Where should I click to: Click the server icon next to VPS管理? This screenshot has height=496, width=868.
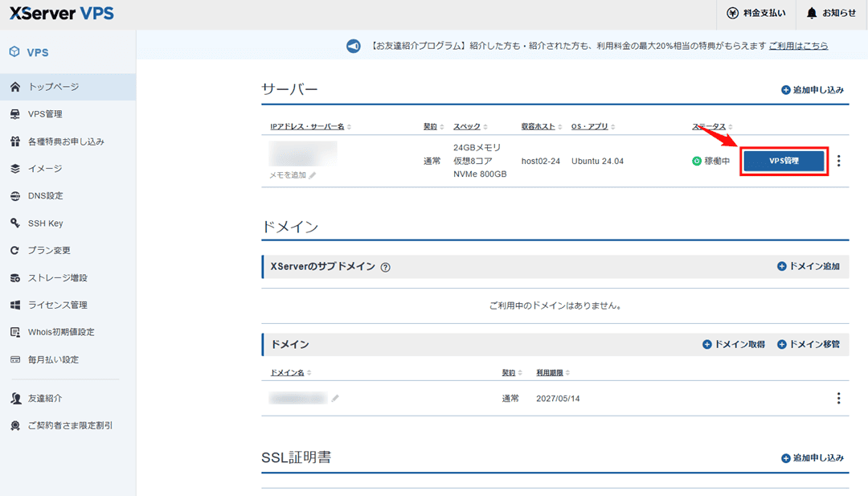(x=15, y=114)
